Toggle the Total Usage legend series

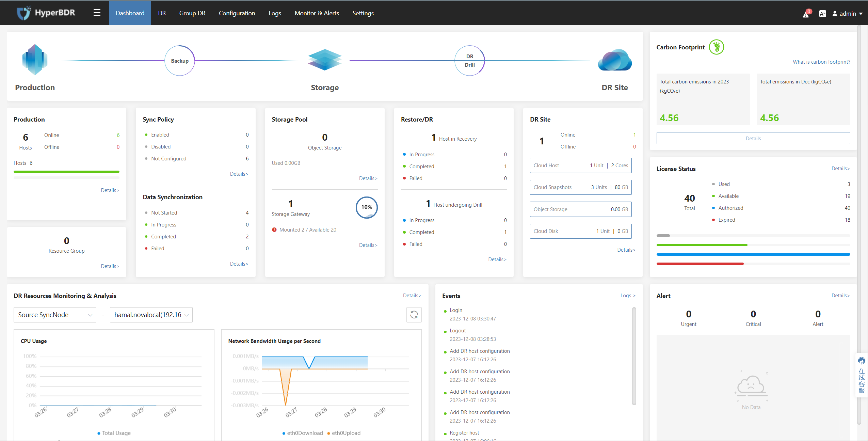(x=114, y=433)
